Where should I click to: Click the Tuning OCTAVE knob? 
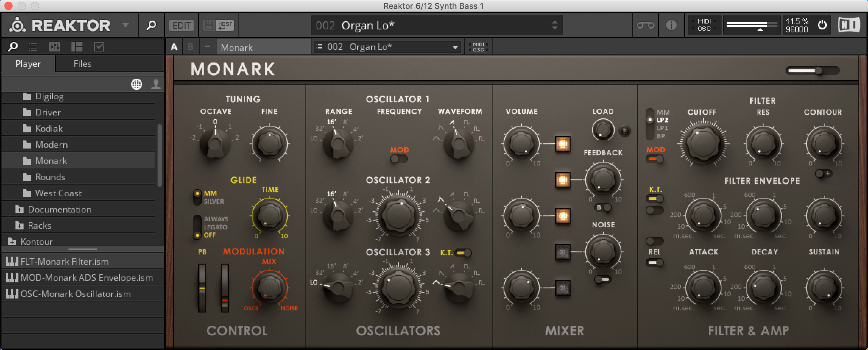[215, 143]
